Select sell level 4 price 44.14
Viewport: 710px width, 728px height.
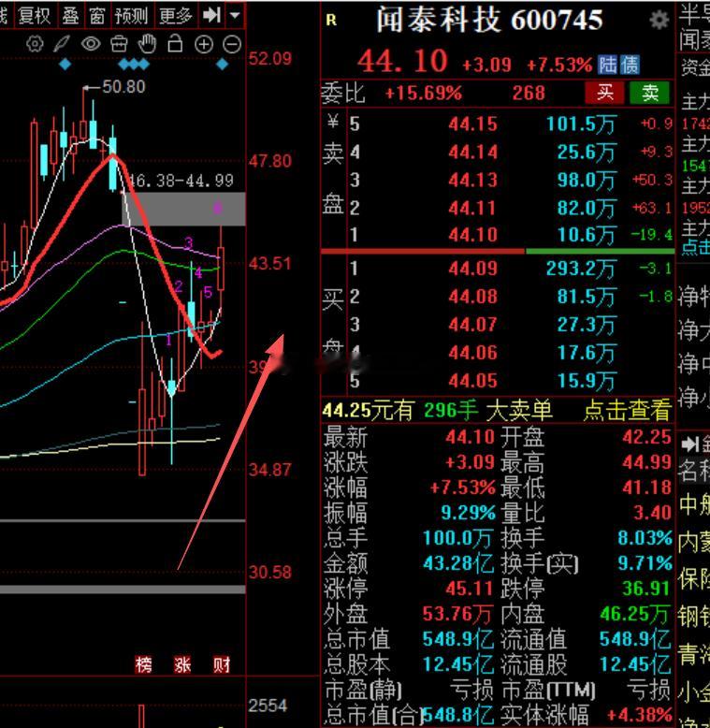click(472, 152)
